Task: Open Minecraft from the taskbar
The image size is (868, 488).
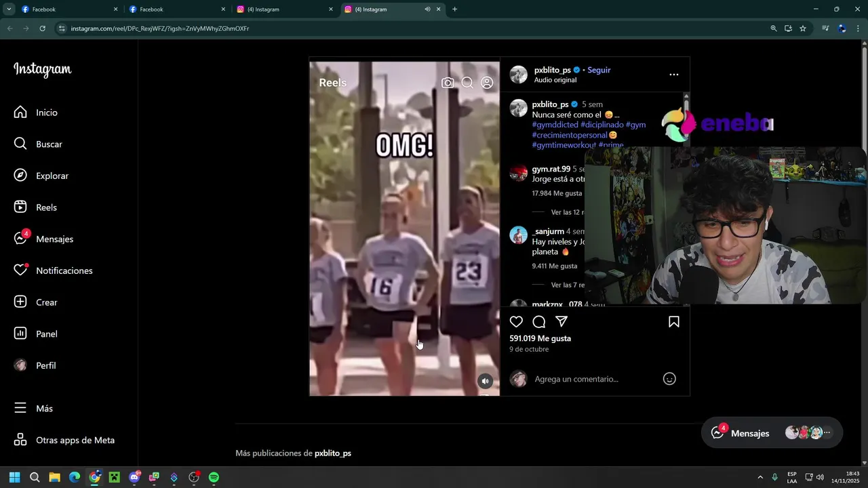Action: (x=115, y=477)
